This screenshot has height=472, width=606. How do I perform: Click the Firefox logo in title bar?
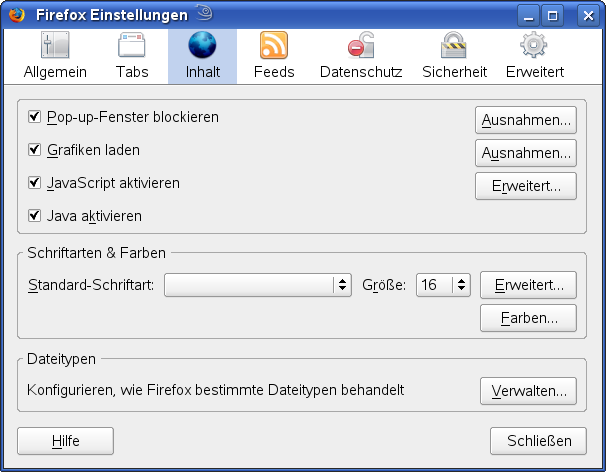click(x=17, y=14)
